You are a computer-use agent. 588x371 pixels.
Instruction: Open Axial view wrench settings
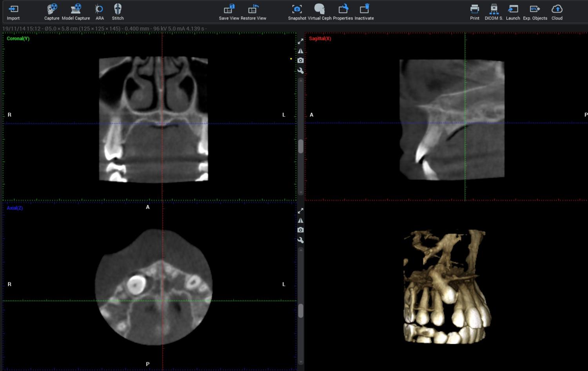click(301, 240)
